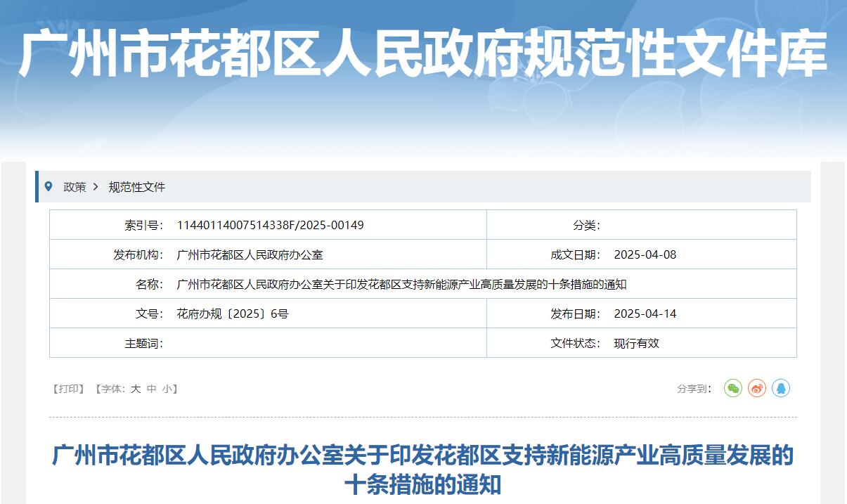Click the QQ share icon
847x504 pixels.
point(781,388)
